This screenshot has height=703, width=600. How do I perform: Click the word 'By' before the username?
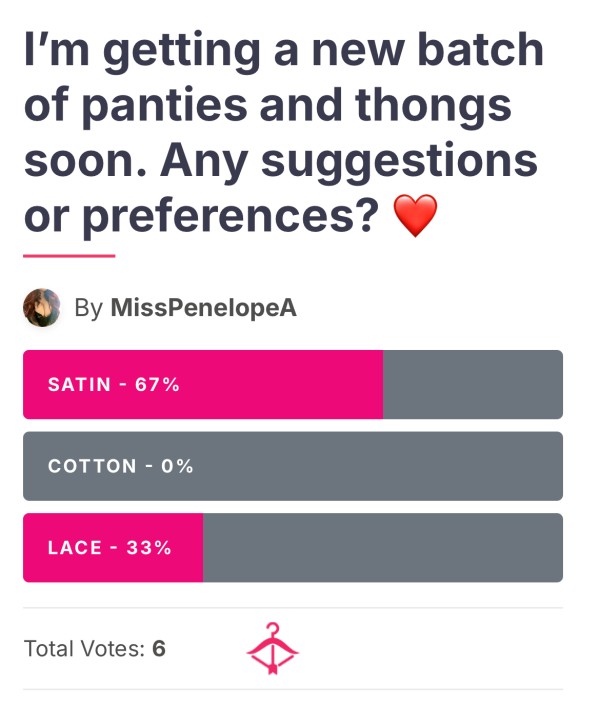[x=89, y=308]
